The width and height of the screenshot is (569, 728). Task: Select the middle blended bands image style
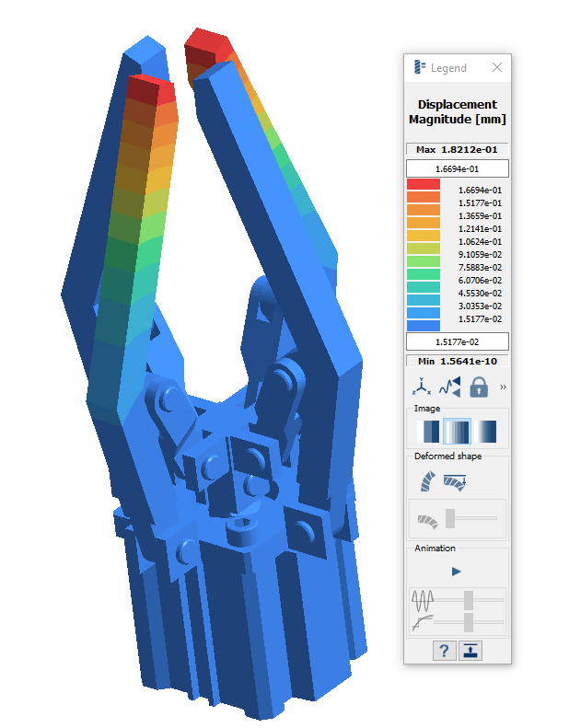(457, 432)
